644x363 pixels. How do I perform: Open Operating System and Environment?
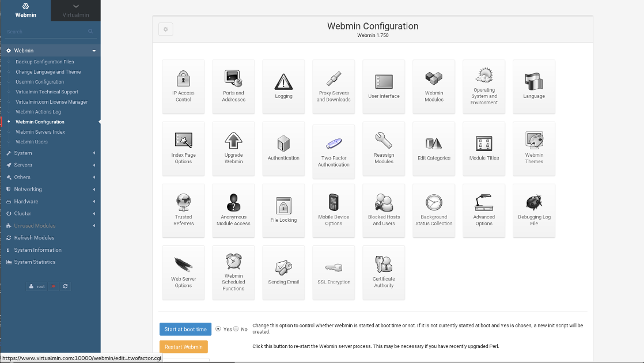click(484, 86)
